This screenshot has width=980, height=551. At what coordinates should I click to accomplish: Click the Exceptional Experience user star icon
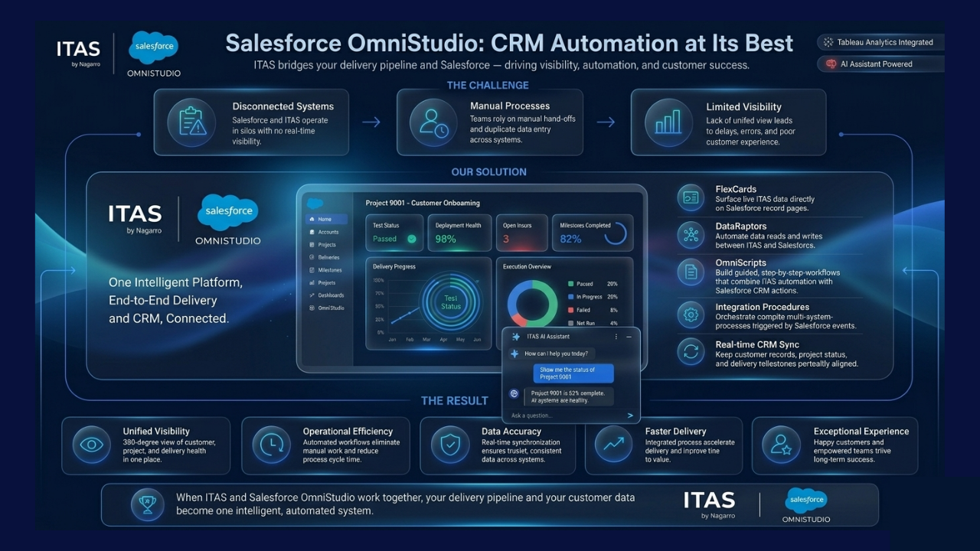click(782, 445)
